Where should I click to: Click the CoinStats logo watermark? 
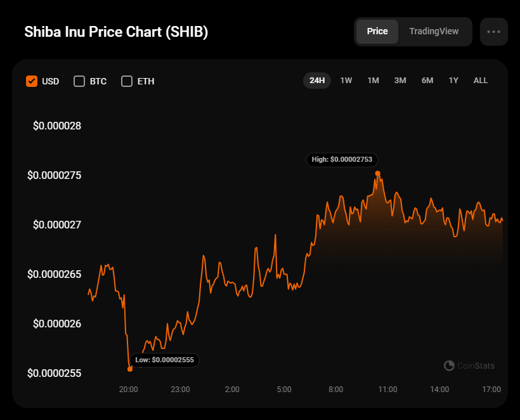click(469, 365)
